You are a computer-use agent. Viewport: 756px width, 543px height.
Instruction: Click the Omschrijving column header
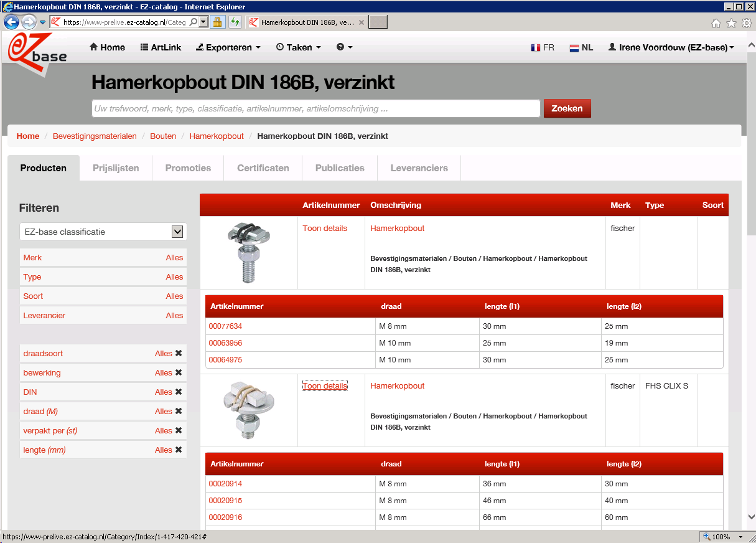(x=396, y=205)
